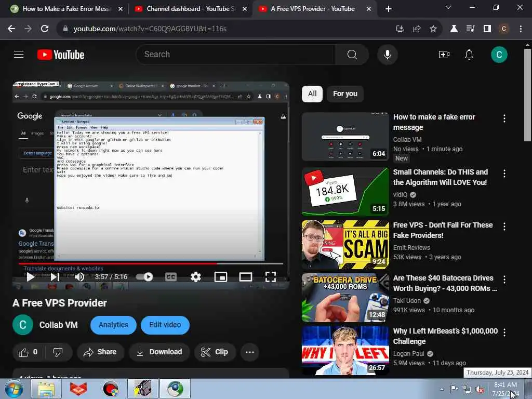The image size is (532, 399).
Task: Open the notifications bell
Action: click(469, 55)
